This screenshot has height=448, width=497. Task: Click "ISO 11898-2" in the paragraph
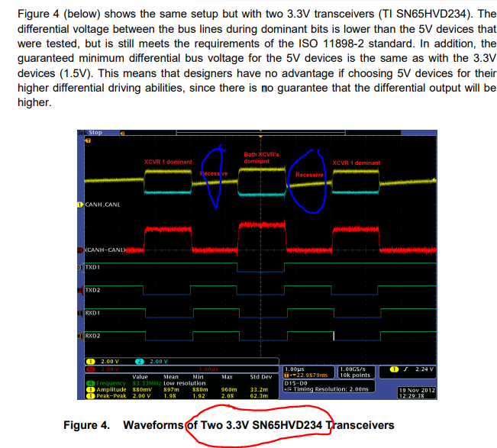point(331,44)
